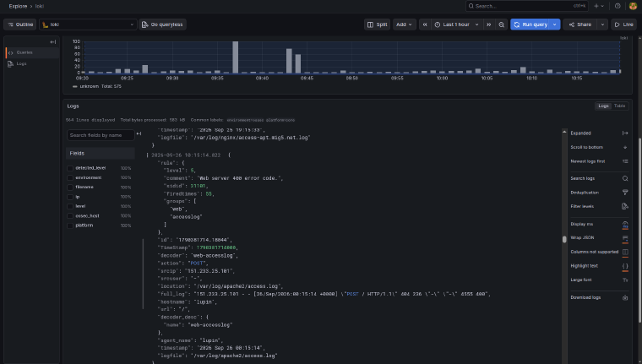Open the Add dropdown
The width and height of the screenshot is (642, 364).
point(404,24)
